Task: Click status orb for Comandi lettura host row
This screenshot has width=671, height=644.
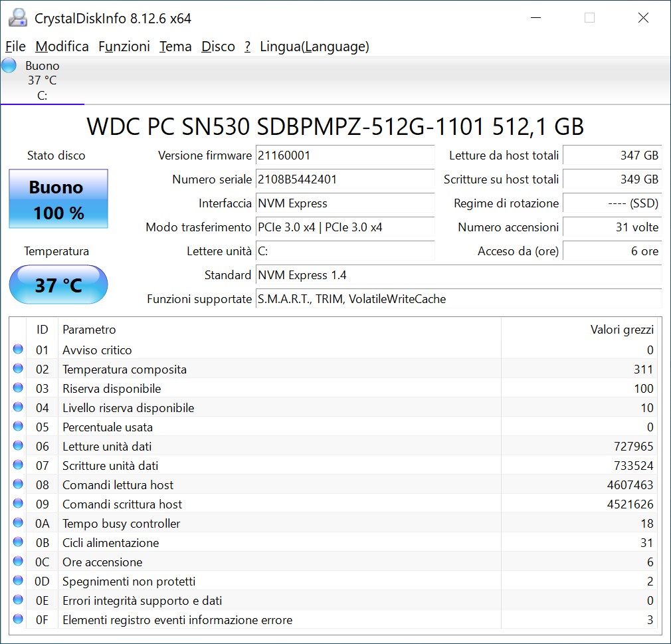Action: (x=18, y=484)
